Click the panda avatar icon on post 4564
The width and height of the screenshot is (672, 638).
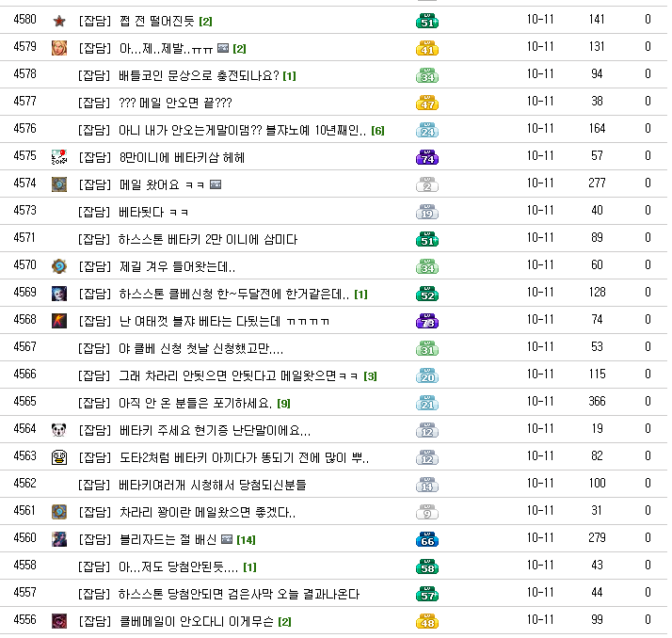(59, 430)
